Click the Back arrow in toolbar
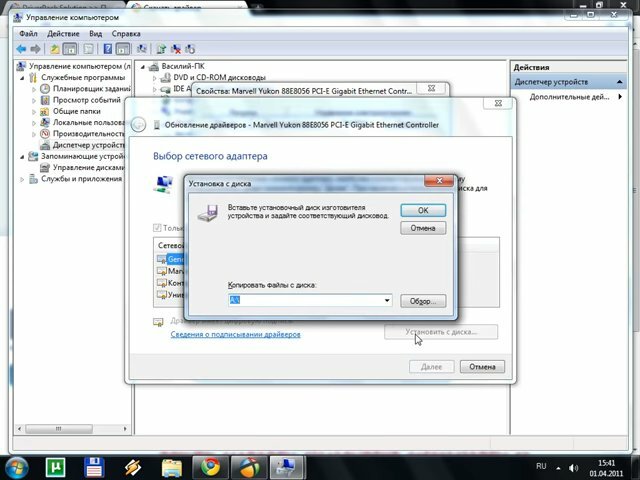Screen dimensions: 640x480 coord(21,49)
